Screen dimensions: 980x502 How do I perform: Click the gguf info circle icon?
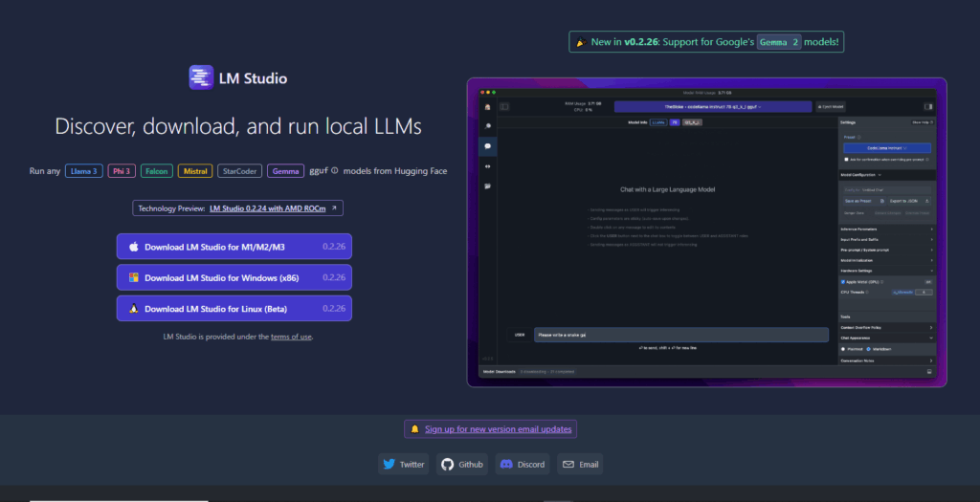(x=335, y=170)
